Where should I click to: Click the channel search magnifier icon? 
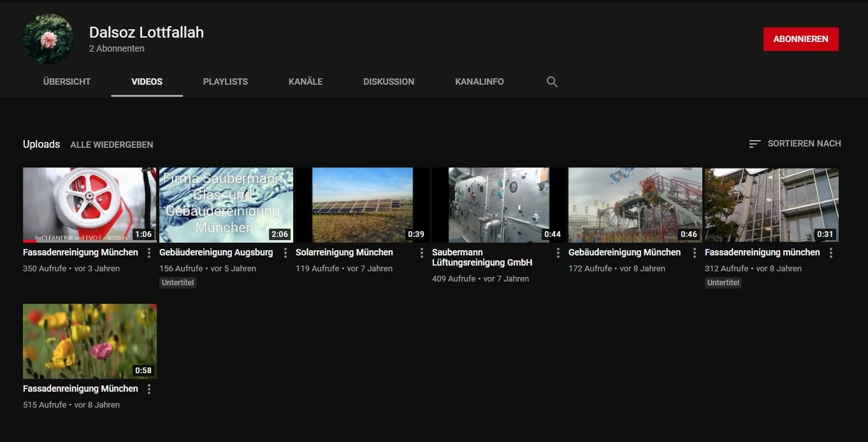click(x=552, y=82)
